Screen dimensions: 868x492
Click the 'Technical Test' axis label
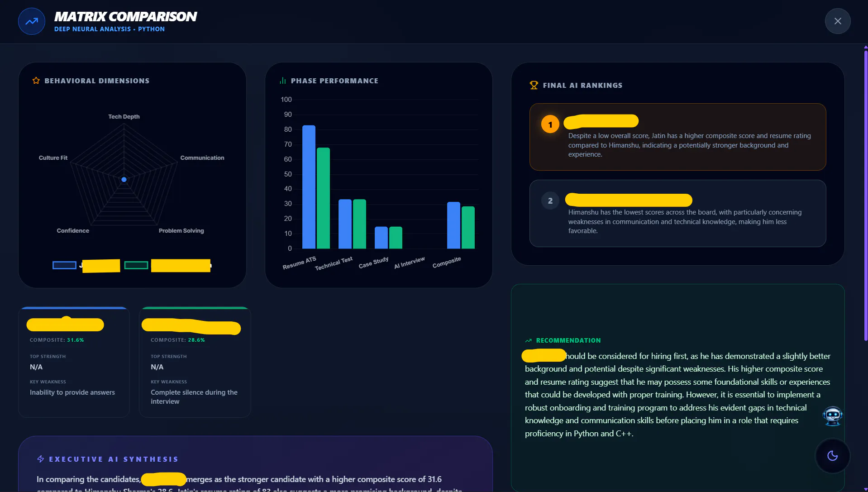pyautogui.click(x=334, y=263)
